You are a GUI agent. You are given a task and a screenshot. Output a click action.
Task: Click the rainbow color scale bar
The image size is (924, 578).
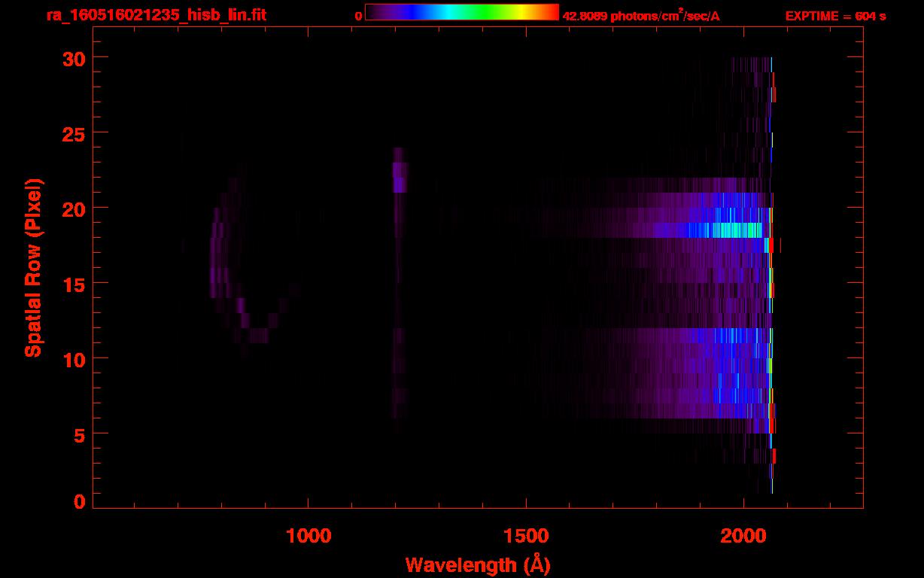point(462,12)
